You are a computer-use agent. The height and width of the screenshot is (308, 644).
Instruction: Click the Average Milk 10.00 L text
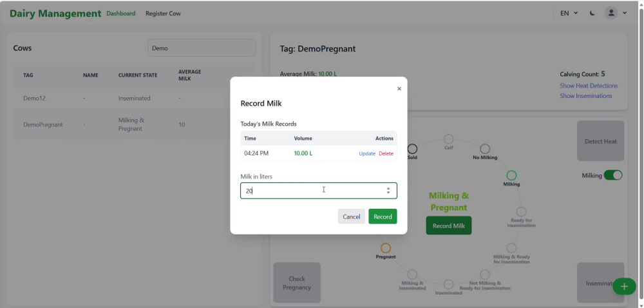pos(308,74)
